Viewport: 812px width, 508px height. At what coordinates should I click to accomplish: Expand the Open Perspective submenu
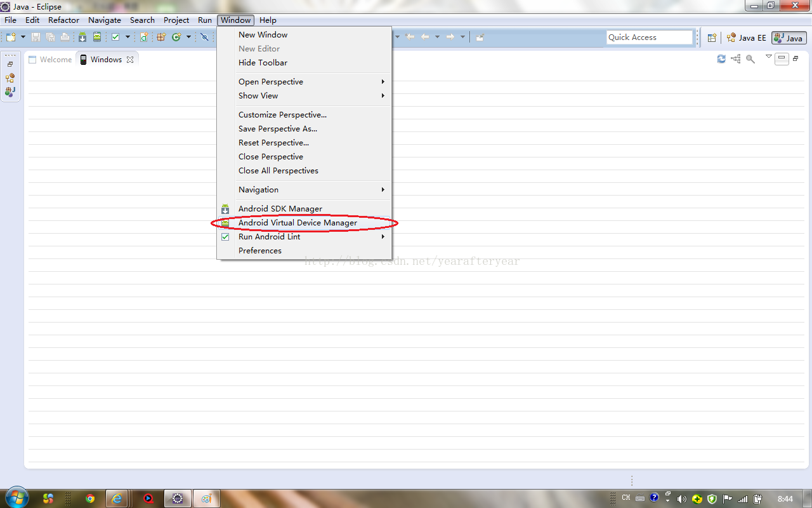[x=304, y=82]
